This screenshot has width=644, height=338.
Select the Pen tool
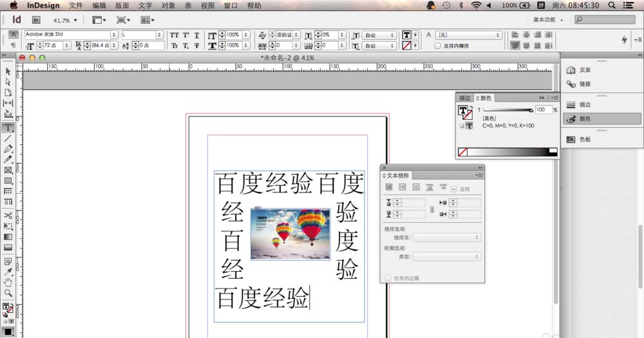point(8,149)
